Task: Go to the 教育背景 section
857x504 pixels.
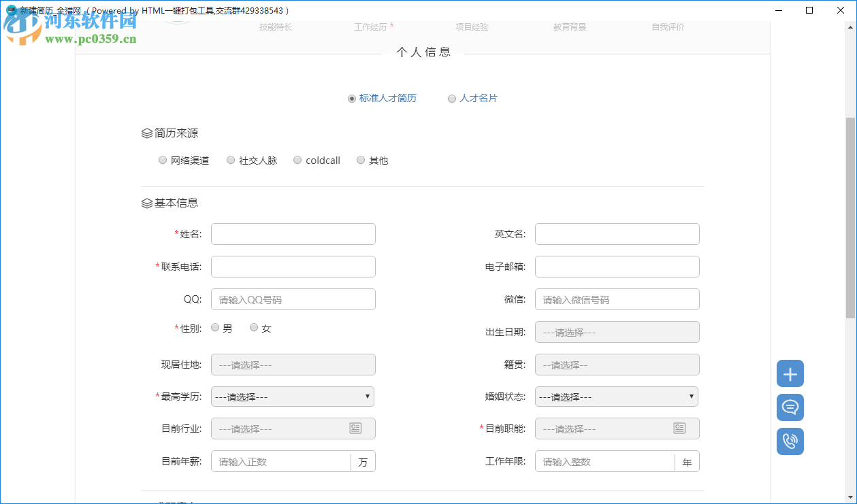Action: click(570, 27)
